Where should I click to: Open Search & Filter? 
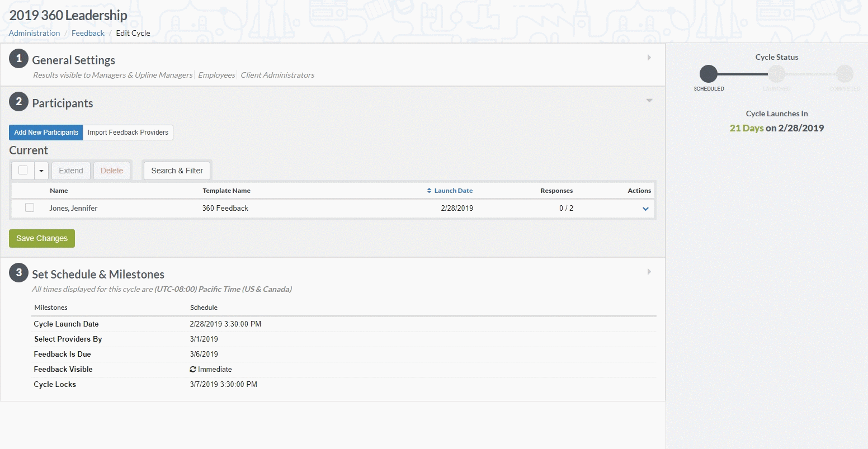177,171
